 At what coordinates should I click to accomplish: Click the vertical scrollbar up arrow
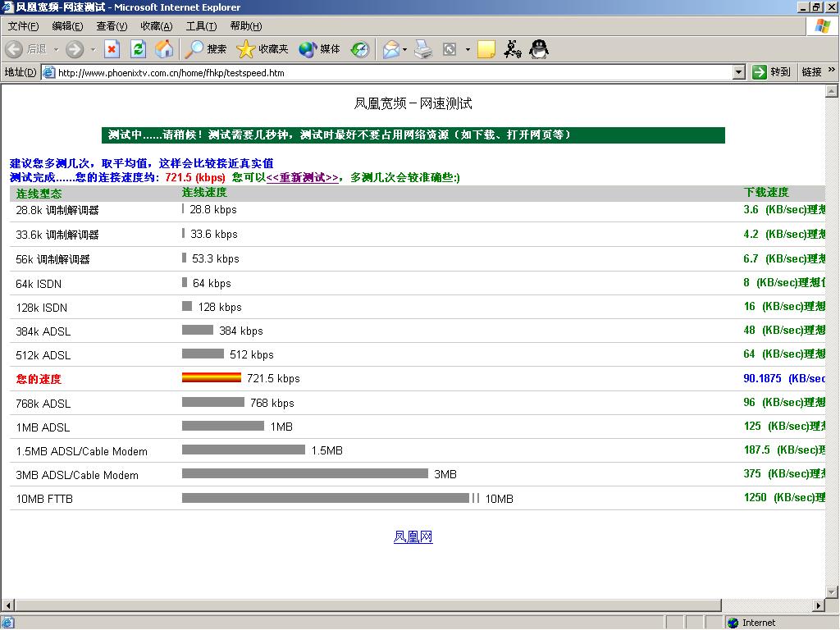832,91
